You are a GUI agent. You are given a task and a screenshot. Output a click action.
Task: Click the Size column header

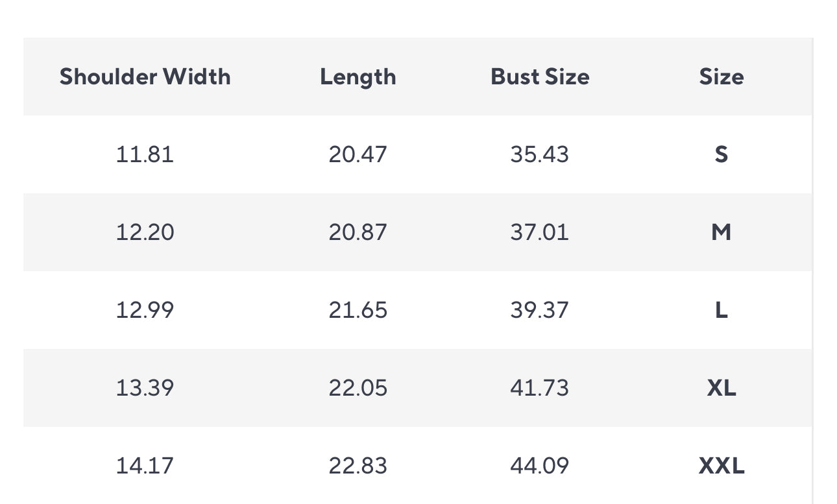[x=722, y=77]
